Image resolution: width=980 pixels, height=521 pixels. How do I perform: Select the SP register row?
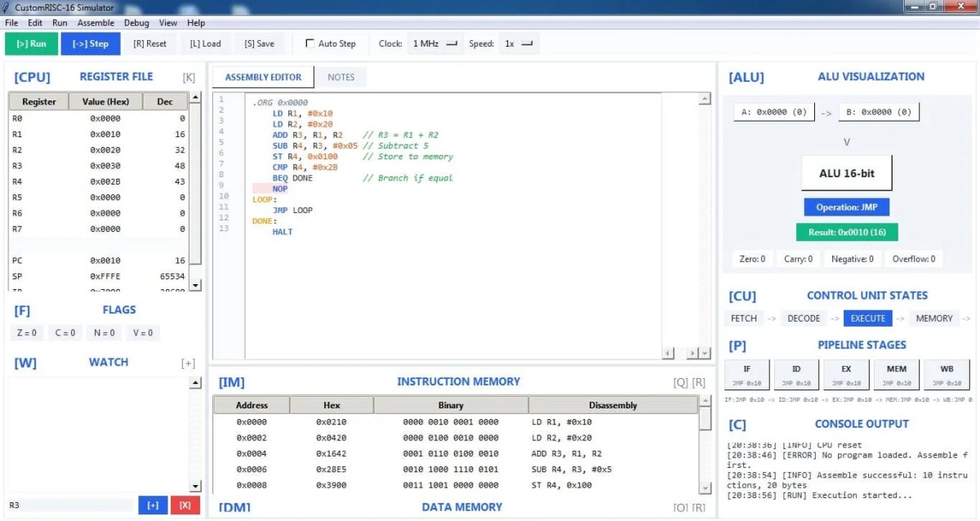click(99, 277)
